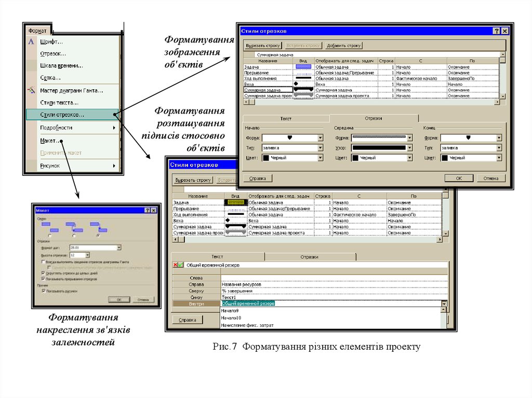
Task: Click the green check accept-entry icon beside Общий временной резерв
Action: (181, 265)
